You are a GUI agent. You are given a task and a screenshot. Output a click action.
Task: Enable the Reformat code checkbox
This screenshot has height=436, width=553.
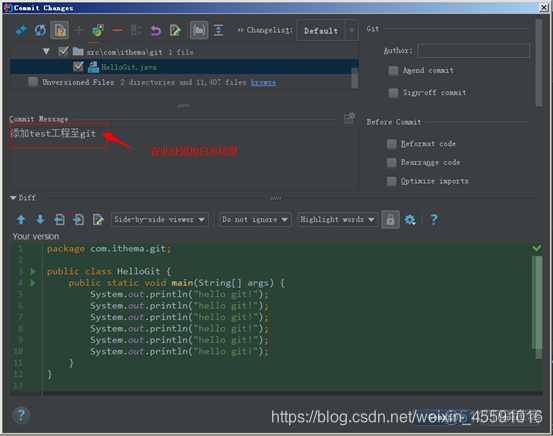[x=391, y=144]
